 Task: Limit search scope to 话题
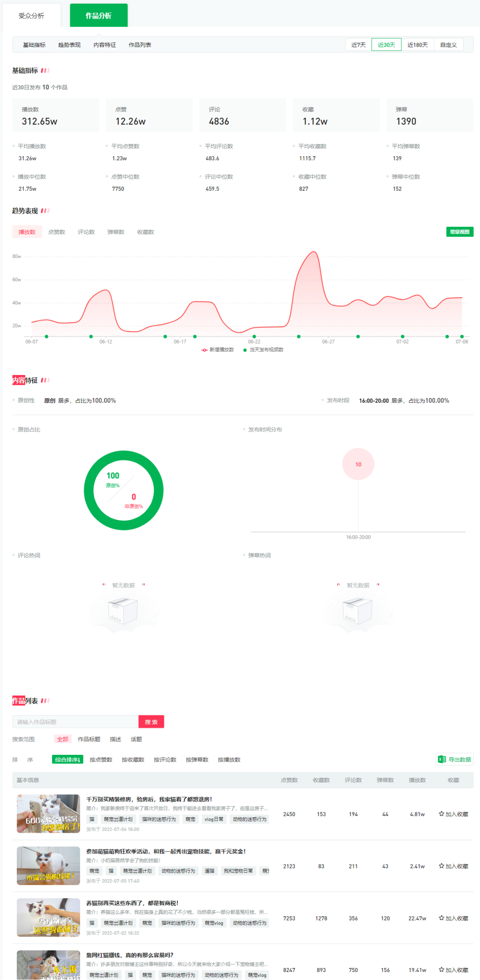pyautogui.click(x=136, y=739)
